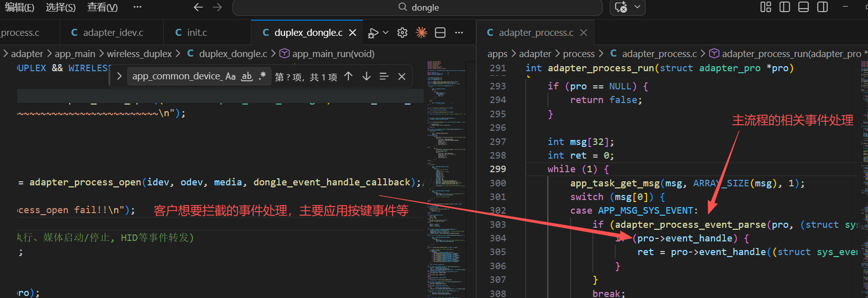Toggle whole word match in find
Screen dimensions: 868x298
[x=247, y=76]
